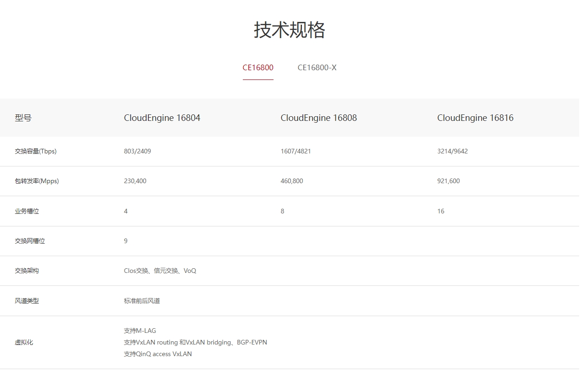Image resolution: width=588 pixels, height=371 pixels.
Task: Click the CloudEngine 16816 column header
Action: [475, 118]
